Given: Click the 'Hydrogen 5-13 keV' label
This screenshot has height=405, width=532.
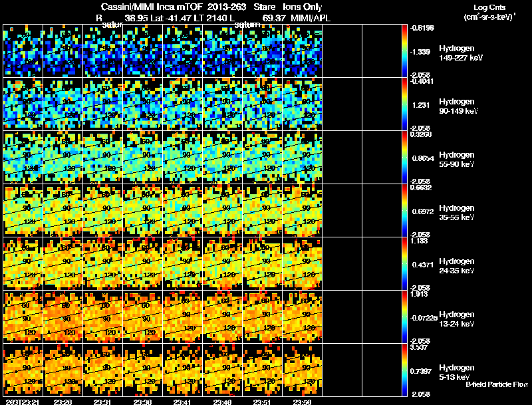Looking at the screenshot, I should [x=457, y=372].
